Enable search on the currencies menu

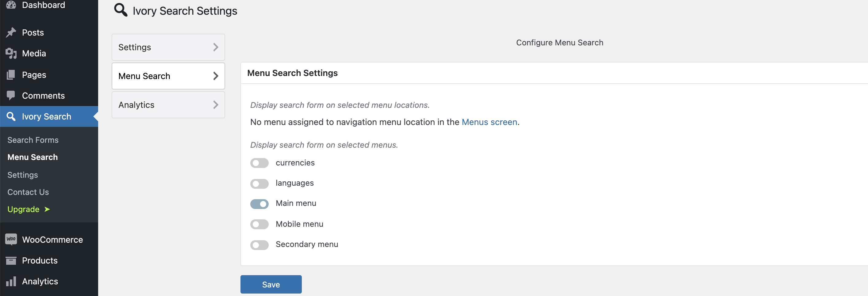coord(259,163)
